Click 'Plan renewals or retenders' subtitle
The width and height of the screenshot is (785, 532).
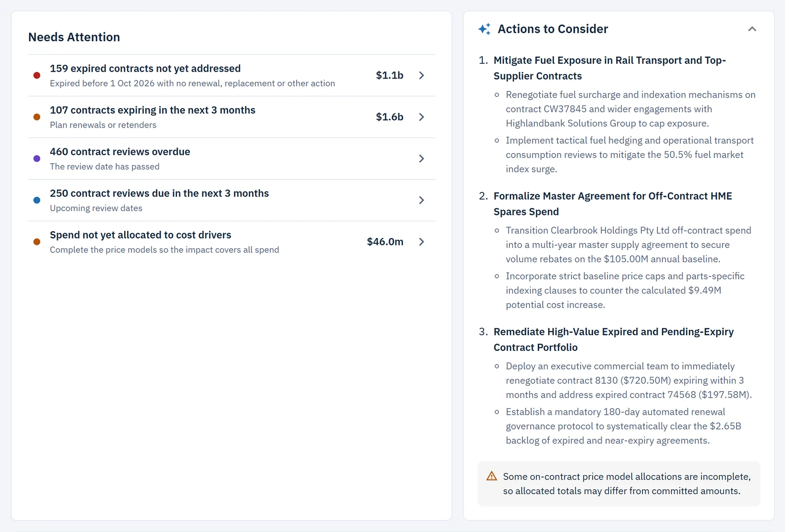coord(103,125)
